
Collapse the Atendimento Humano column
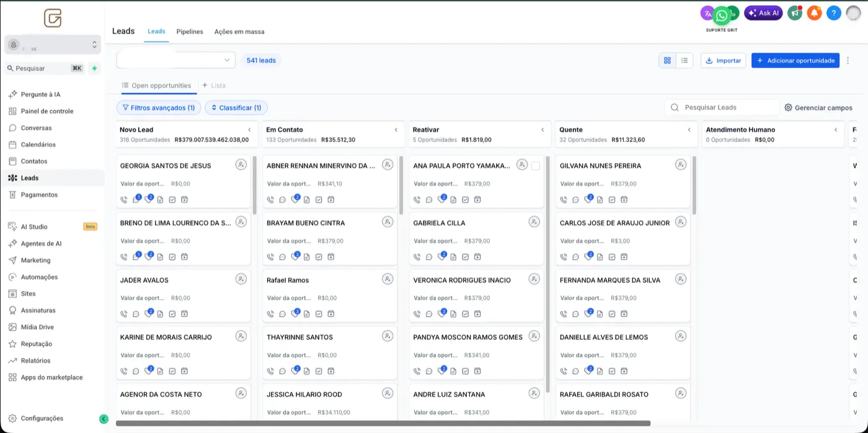click(x=836, y=129)
